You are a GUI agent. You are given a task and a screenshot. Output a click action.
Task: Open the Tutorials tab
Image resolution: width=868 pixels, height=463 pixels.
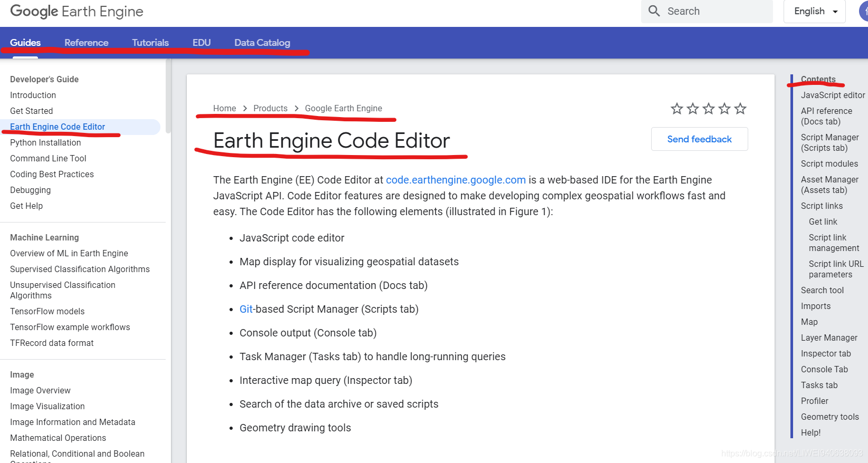(150, 43)
